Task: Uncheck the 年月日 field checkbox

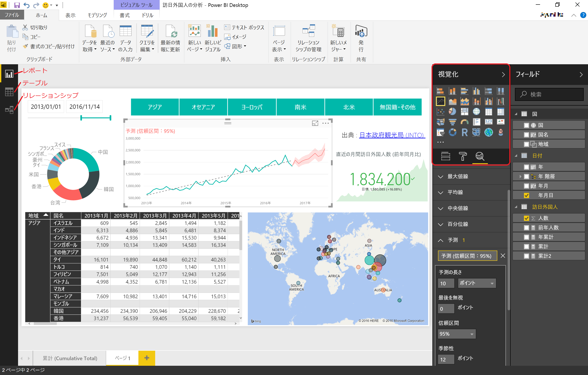Action: click(526, 195)
